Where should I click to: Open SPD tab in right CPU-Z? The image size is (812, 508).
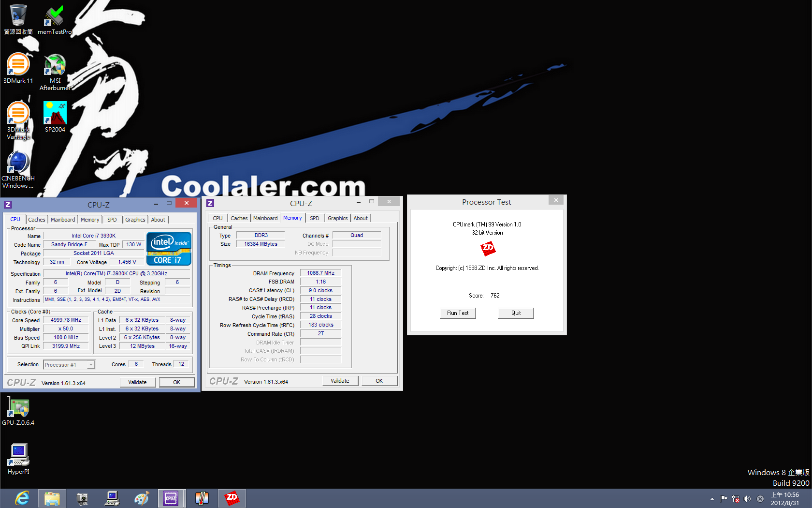click(315, 218)
